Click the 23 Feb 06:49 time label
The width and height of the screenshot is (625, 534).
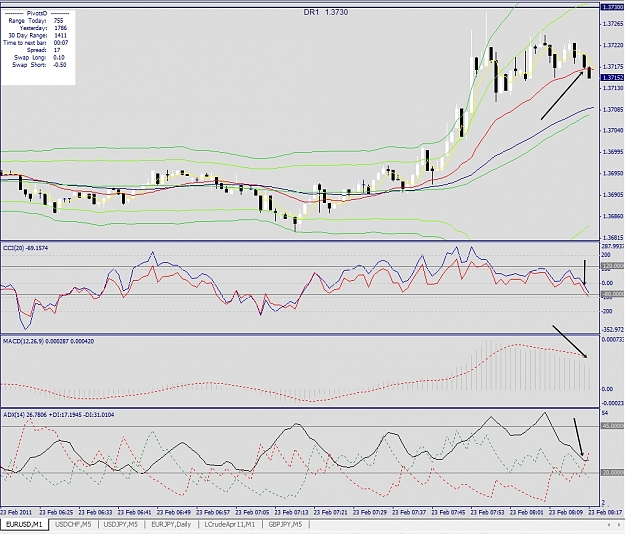(x=174, y=512)
